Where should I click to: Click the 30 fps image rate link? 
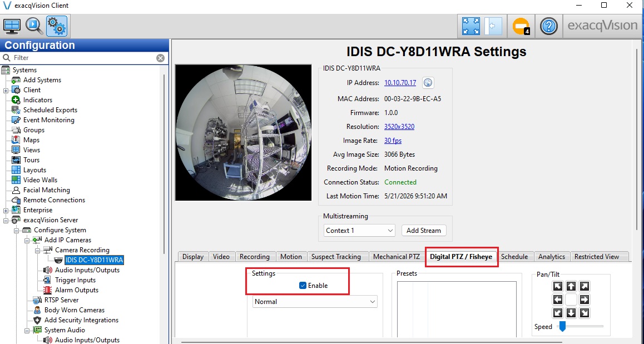click(393, 141)
